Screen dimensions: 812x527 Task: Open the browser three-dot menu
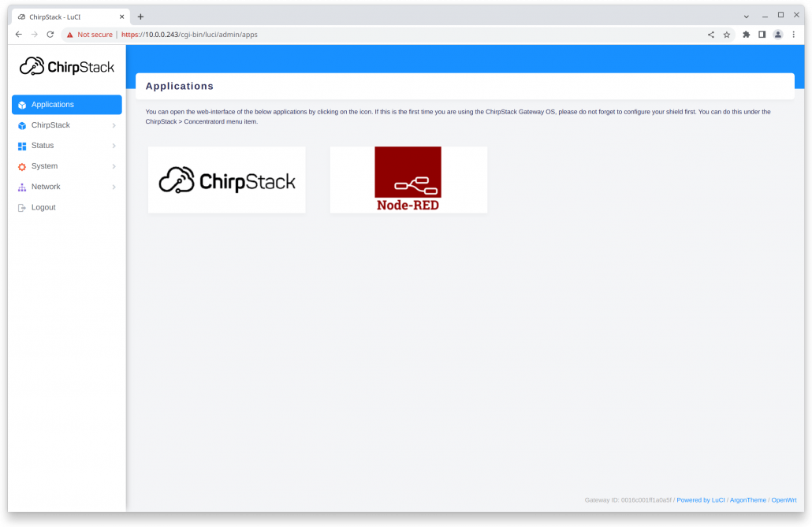click(793, 35)
